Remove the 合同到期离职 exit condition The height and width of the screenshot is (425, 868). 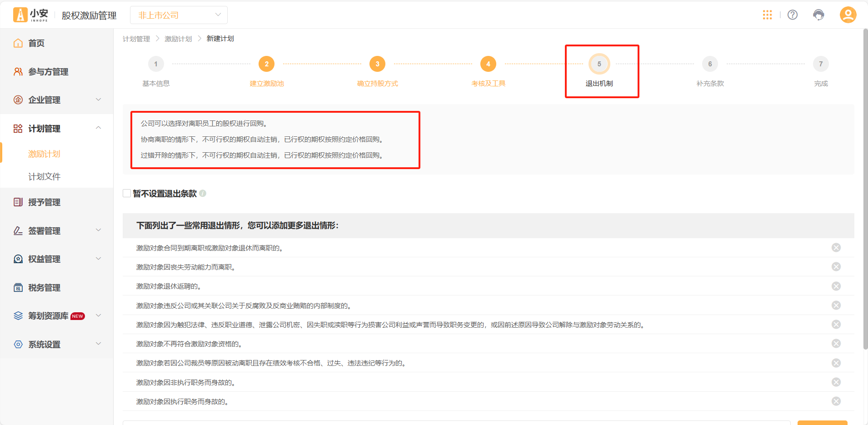click(x=836, y=247)
